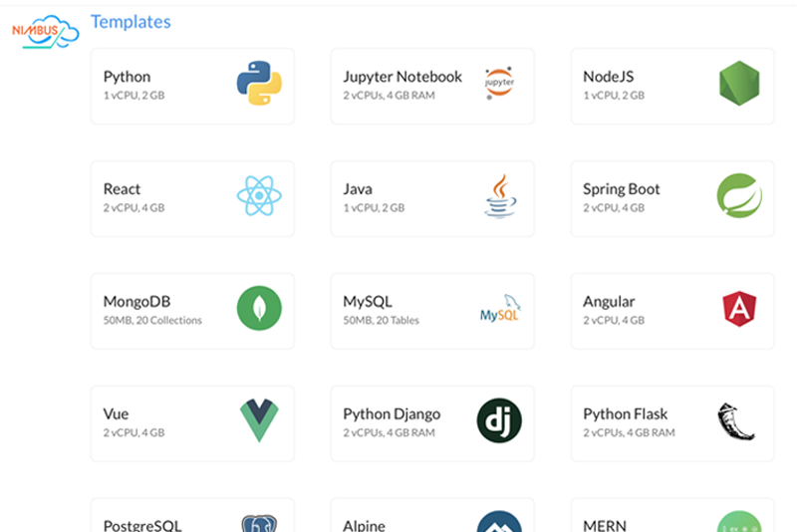Viewport: 797px width, 532px height.
Task: Select the MERN template card
Action: tap(672, 517)
